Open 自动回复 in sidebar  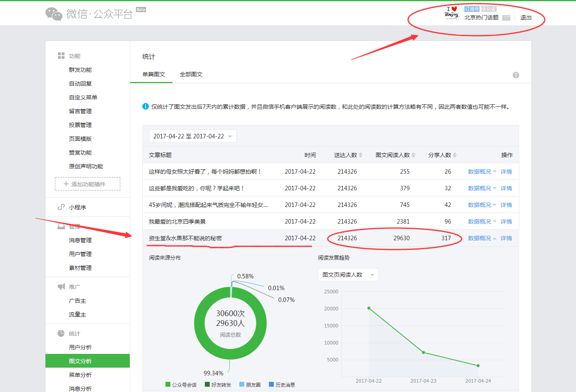click(80, 84)
